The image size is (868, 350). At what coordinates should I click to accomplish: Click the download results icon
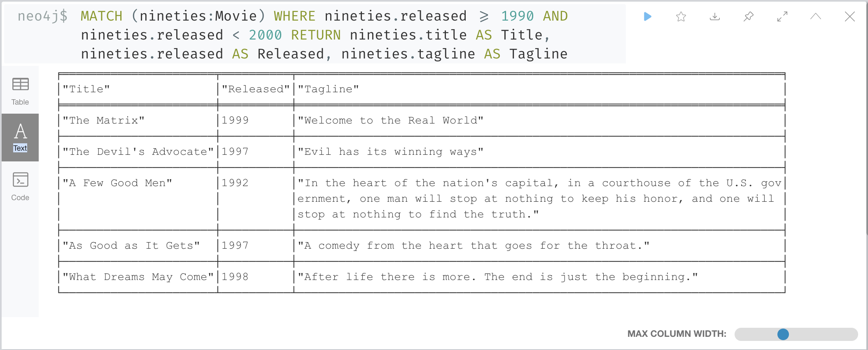[715, 16]
